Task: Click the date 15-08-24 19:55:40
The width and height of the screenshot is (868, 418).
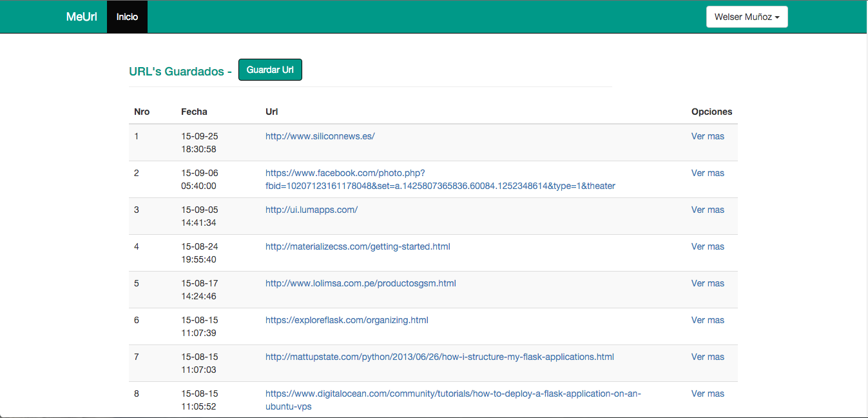Action: (200, 253)
